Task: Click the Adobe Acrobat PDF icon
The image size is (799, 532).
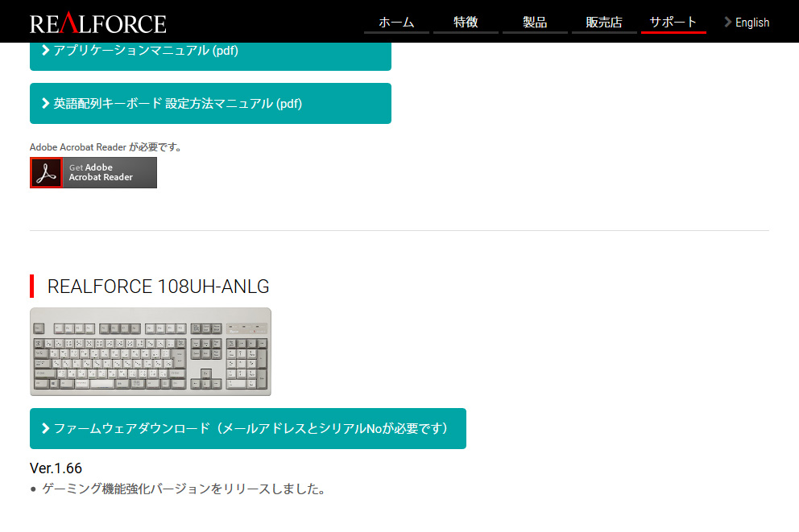Action: [47, 172]
